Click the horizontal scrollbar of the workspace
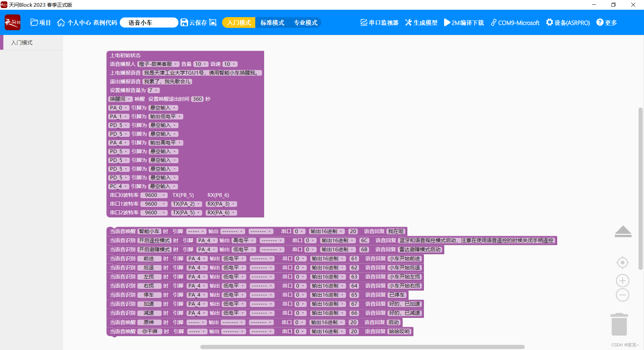 coord(362,347)
